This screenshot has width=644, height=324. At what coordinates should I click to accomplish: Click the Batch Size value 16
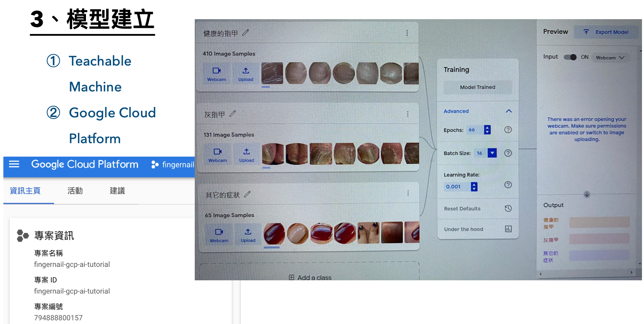point(480,153)
